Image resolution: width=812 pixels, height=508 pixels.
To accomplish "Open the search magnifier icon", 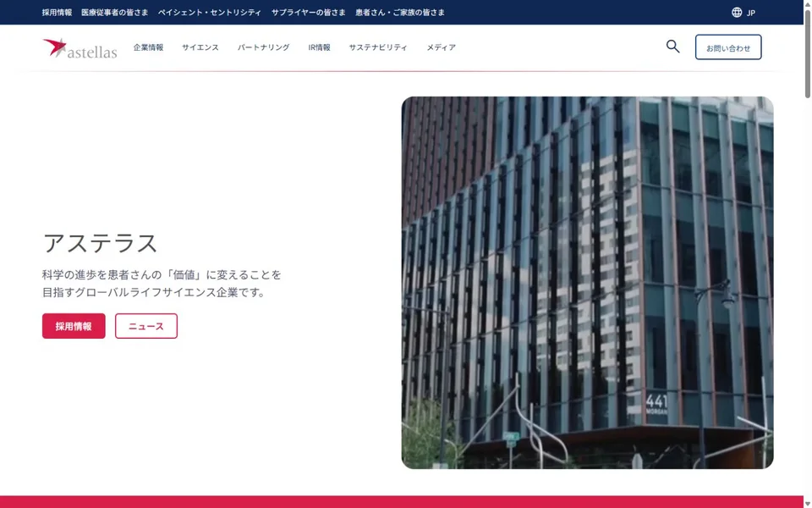I will tap(672, 47).
